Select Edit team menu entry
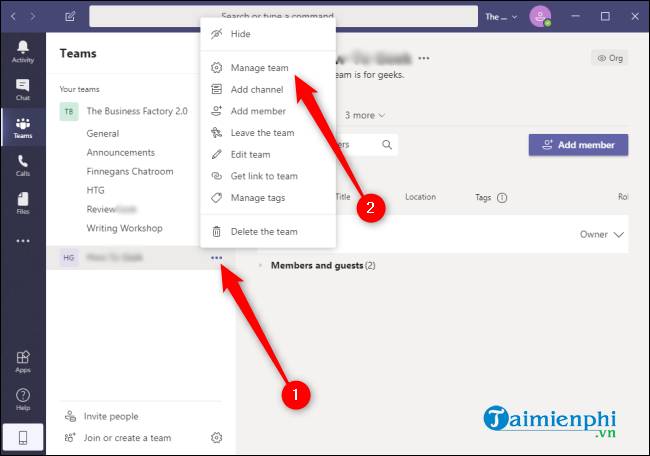 tap(268, 154)
